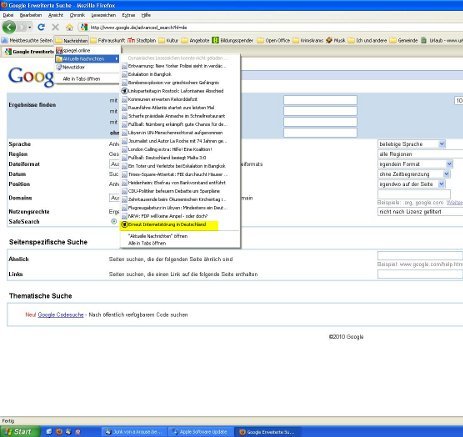Open the Open Office bookmark folder
The height and width of the screenshot is (437, 463).
274,40
